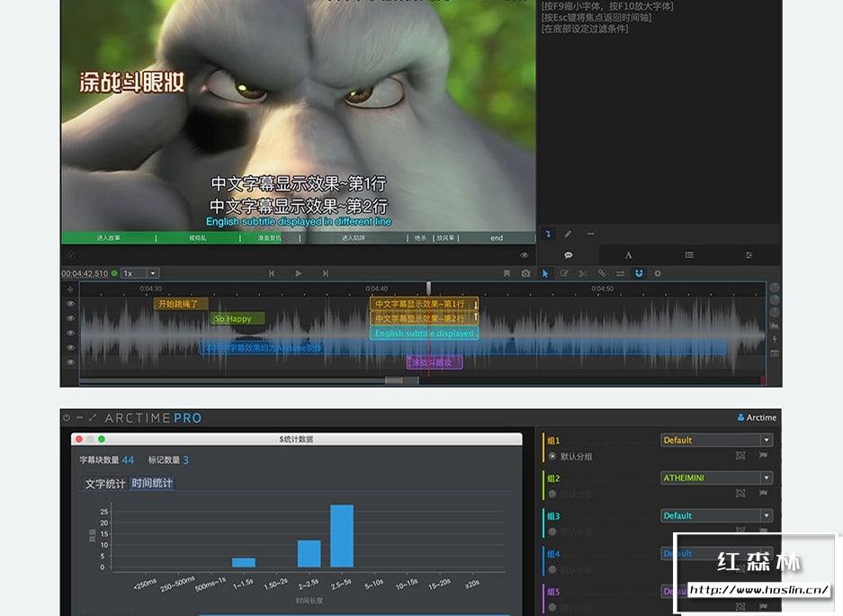Viewport: 843px width, 616px height.
Task: Click the plus icon to add track
Action: click(x=70, y=290)
